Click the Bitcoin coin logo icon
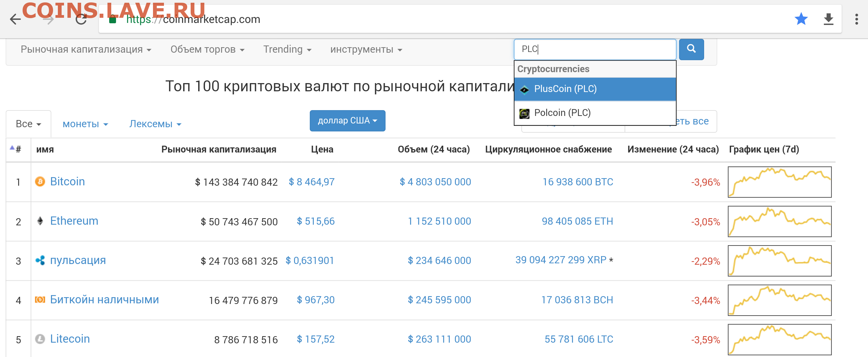 (40, 182)
